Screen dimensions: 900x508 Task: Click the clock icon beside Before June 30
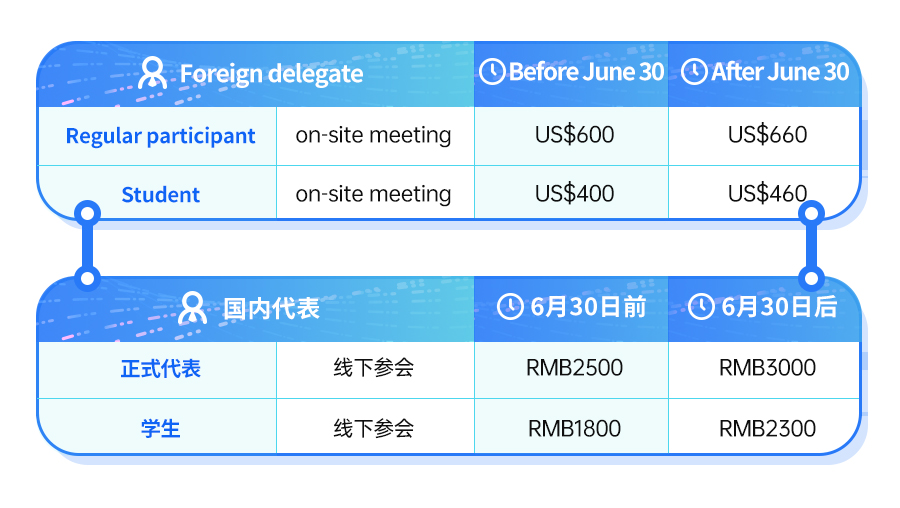(492, 72)
